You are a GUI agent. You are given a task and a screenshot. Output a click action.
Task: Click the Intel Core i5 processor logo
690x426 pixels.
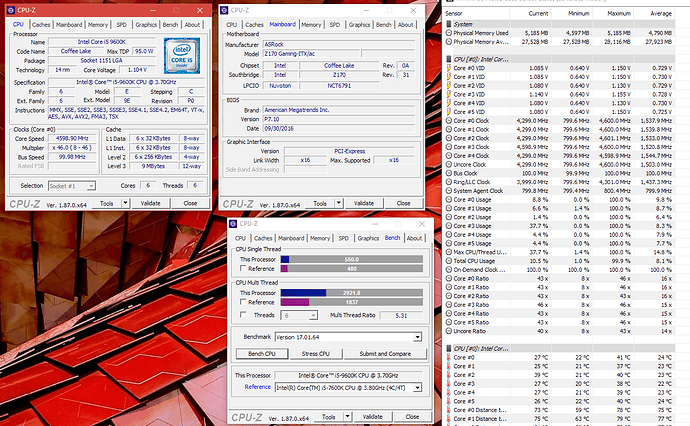182,55
